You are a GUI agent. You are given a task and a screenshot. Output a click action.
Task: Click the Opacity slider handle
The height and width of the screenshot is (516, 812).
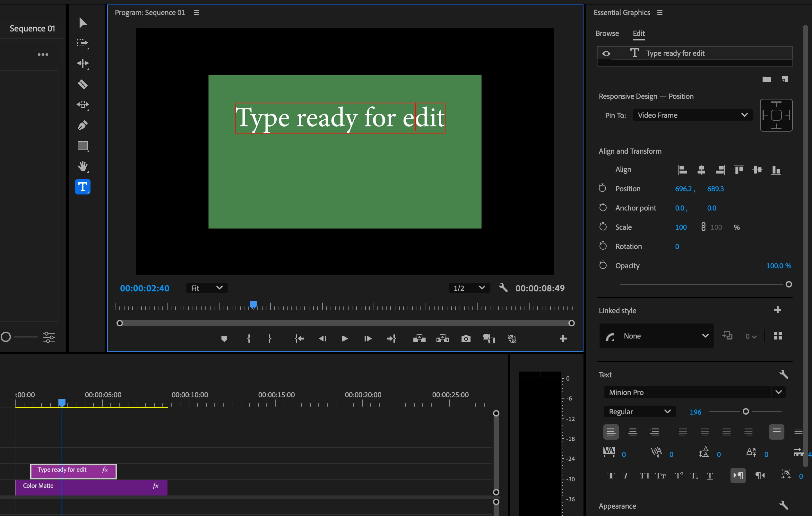point(789,284)
